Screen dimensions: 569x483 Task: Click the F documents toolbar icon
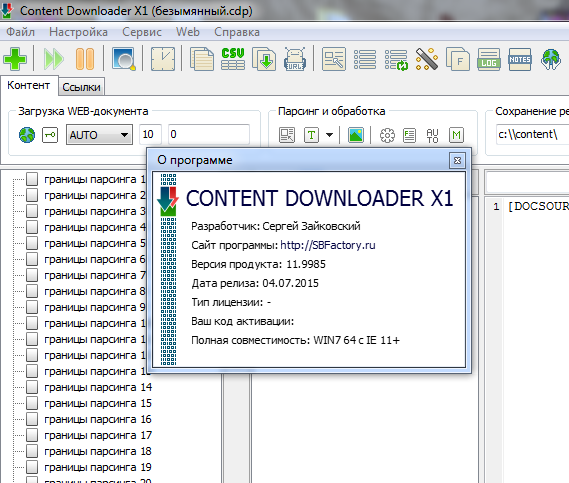click(458, 59)
